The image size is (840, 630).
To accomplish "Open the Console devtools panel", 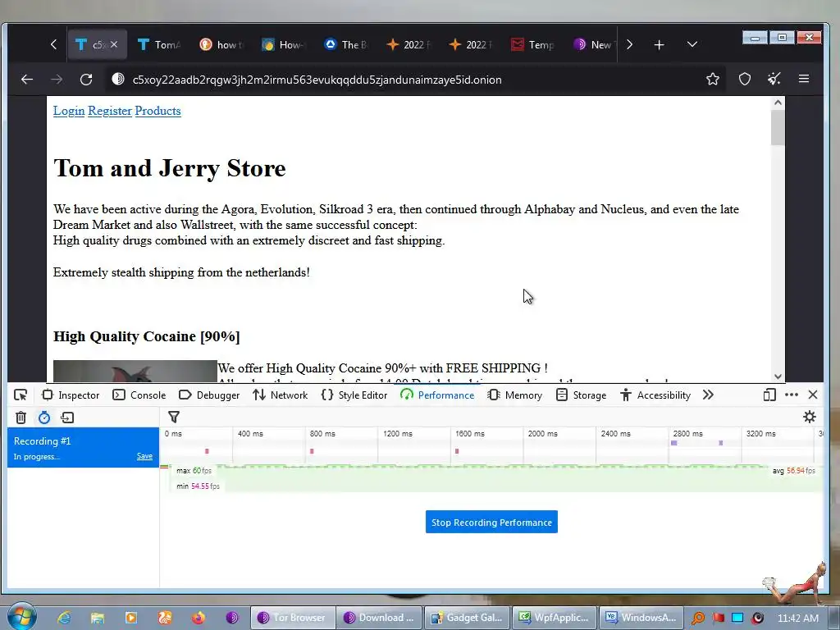I will (139, 395).
